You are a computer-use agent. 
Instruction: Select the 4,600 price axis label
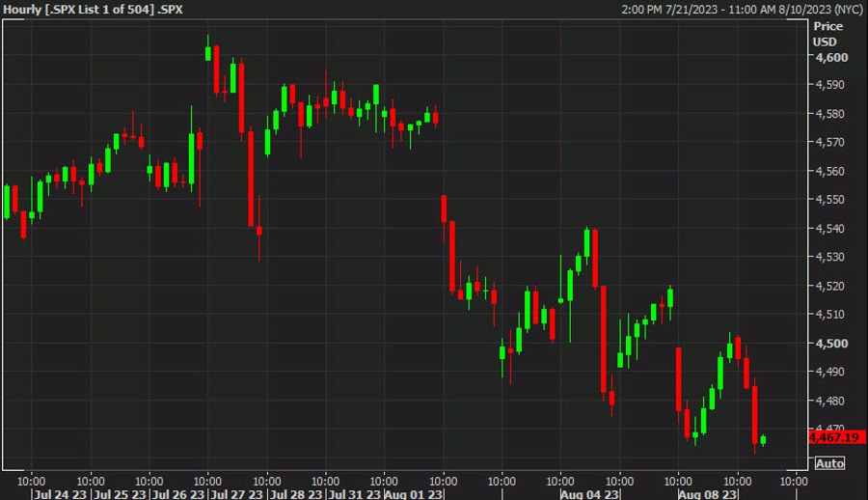(831, 57)
